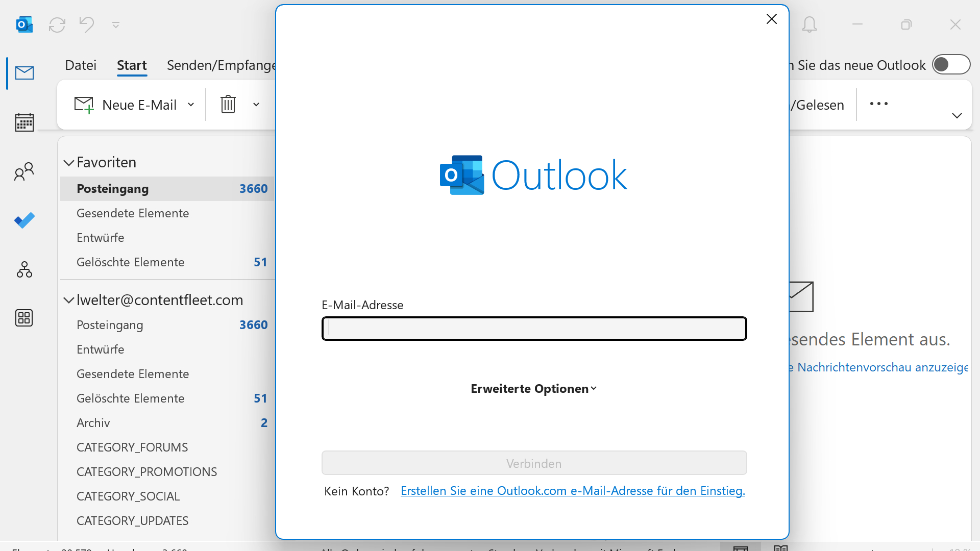Close the Outlook account dialog
The height and width of the screenshot is (551, 980).
click(x=772, y=19)
